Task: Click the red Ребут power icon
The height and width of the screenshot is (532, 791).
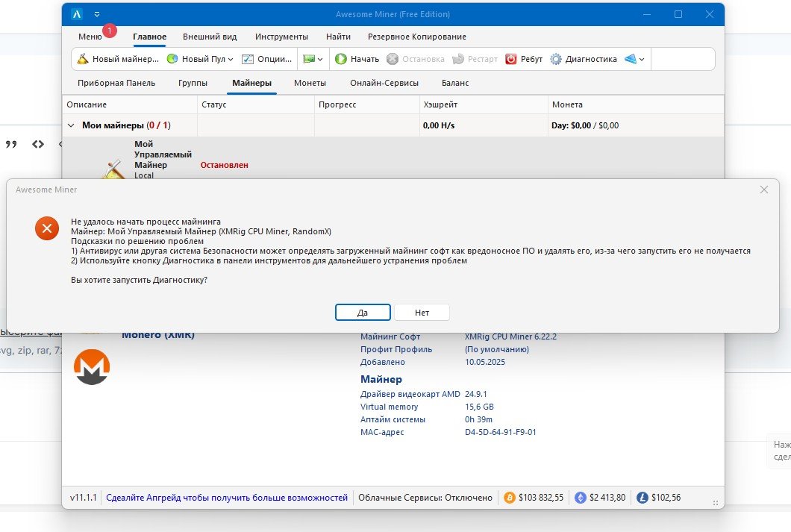Action: tap(511, 59)
